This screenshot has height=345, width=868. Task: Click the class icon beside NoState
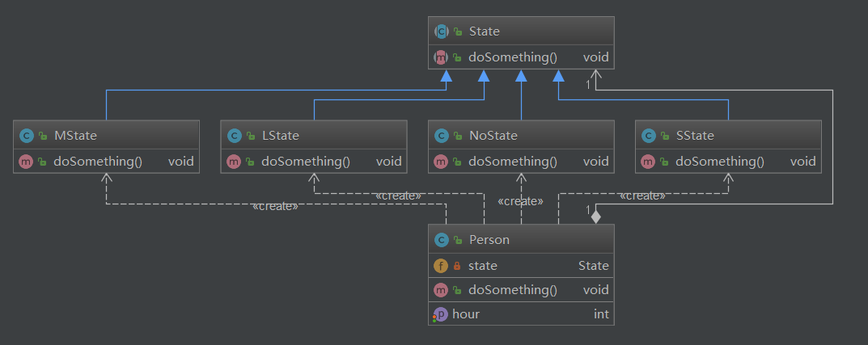point(441,136)
